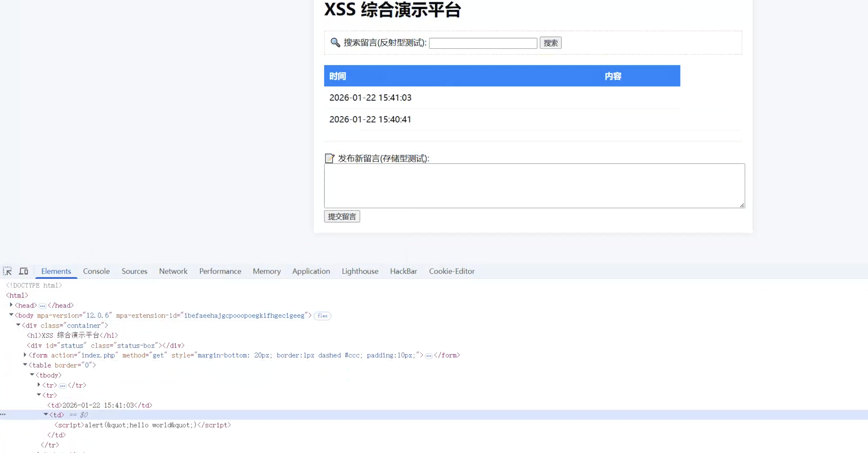
Task: Click the magnifier icon beside 搜索留言
Action: (335, 42)
